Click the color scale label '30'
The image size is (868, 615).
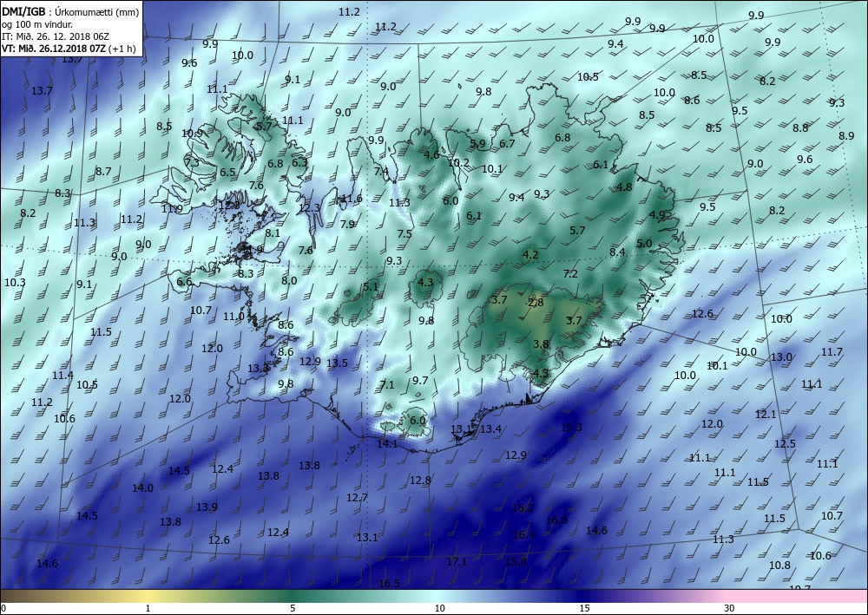coord(729,609)
